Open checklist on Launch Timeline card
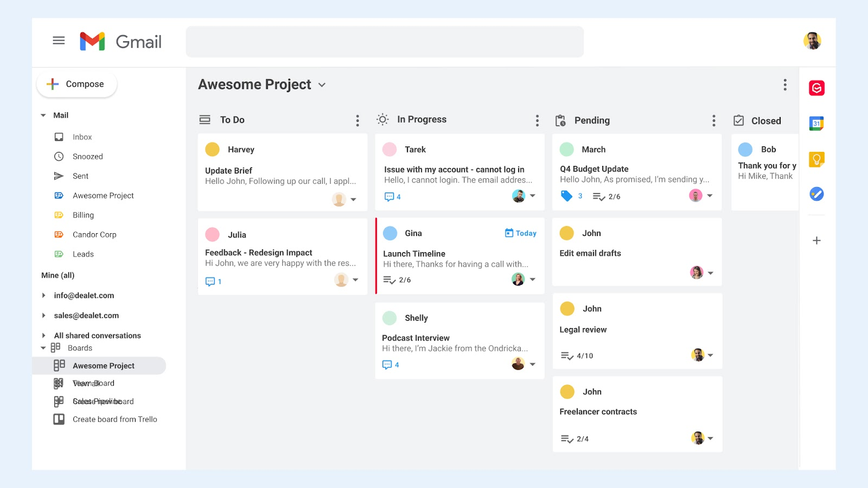Image resolution: width=868 pixels, height=488 pixels. [397, 280]
